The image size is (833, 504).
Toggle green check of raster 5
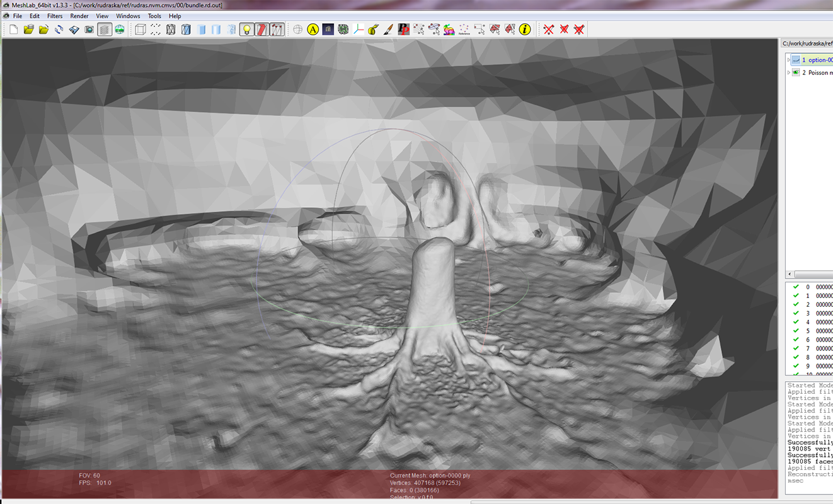(796, 331)
